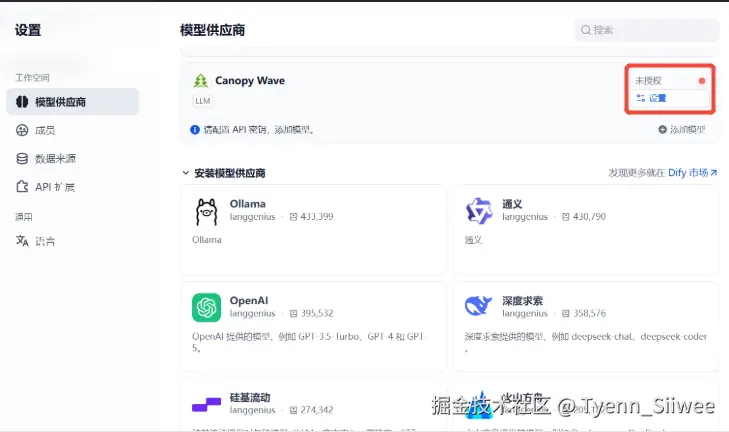Click the translate icon beside 语言

[x=22, y=240]
